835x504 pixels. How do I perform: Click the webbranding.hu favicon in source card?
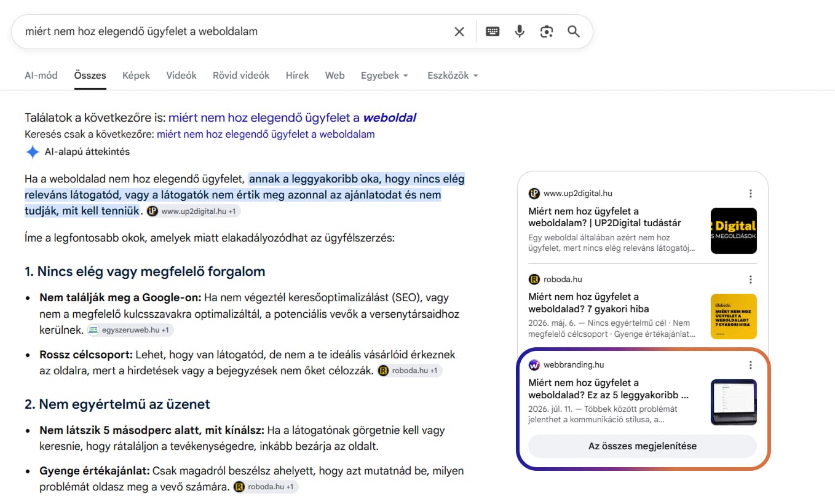tap(534, 364)
